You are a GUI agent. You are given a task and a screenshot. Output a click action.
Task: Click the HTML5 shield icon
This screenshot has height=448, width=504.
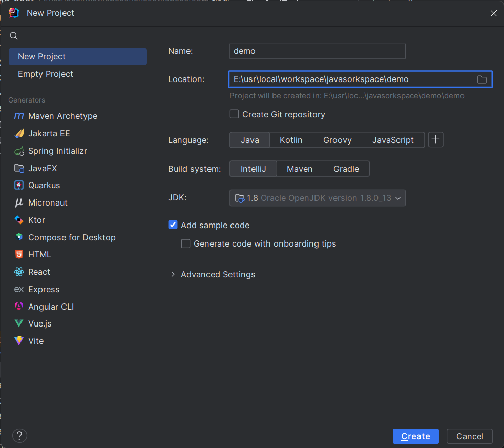click(19, 254)
